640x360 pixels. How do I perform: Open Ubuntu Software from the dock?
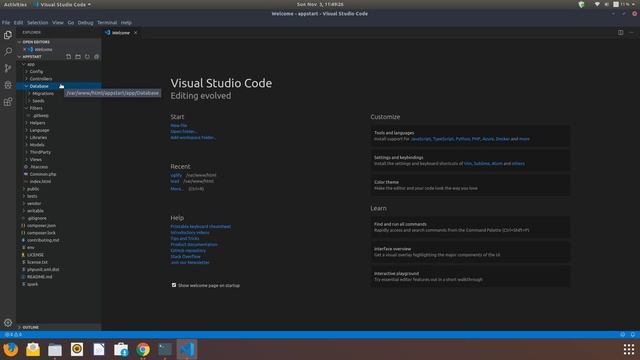121,349
